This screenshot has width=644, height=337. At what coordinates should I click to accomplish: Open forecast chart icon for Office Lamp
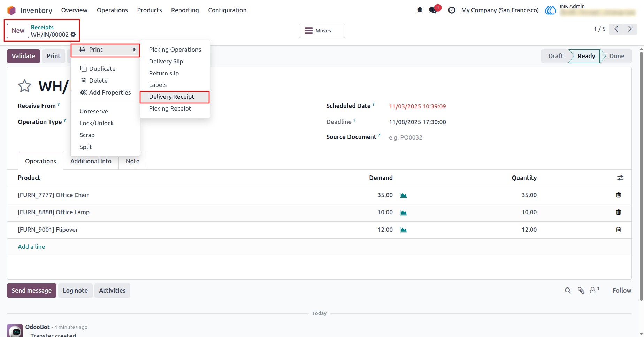pos(403,212)
